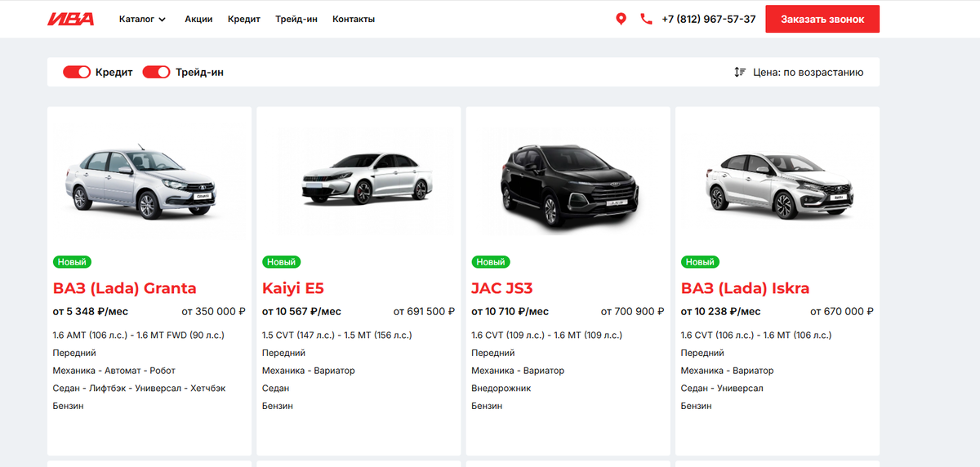This screenshot has width=980, height=467.
Task: Open the JAC JS3 listing title
Action: click(x=502, y=288)
